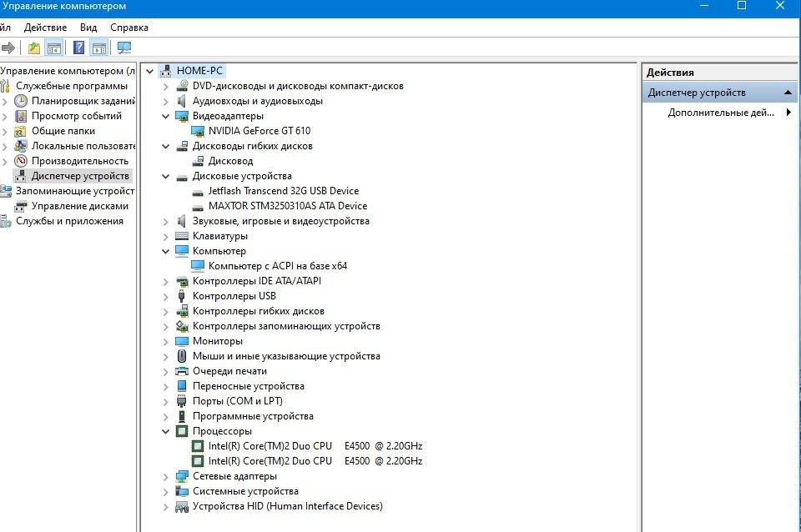Click the Клавиатуры keyboard icon
This screenshot has width=801, height=532.
click(x=182, y=236)
